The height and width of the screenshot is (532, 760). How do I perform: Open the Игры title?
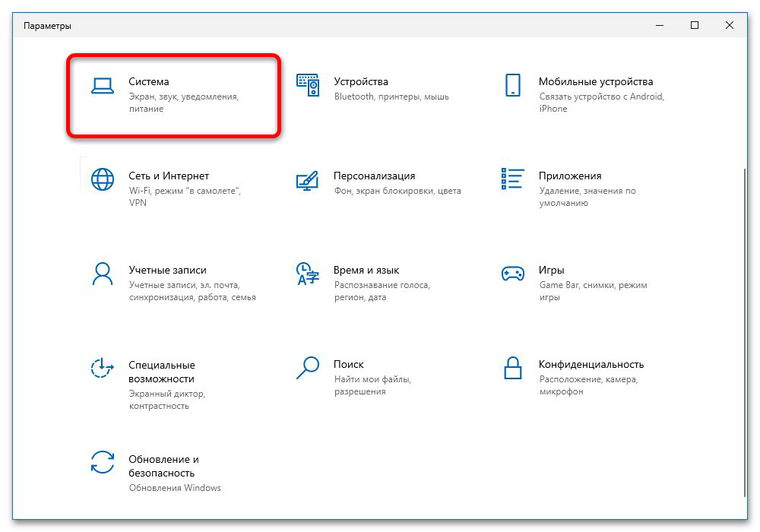tap(552, 270)
